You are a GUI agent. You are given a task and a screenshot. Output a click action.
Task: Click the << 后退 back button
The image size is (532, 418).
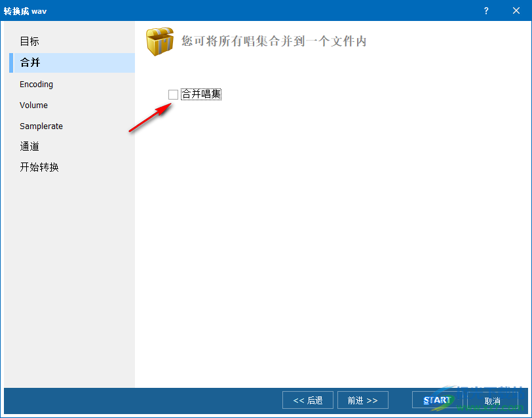click(x=308, y=400)
